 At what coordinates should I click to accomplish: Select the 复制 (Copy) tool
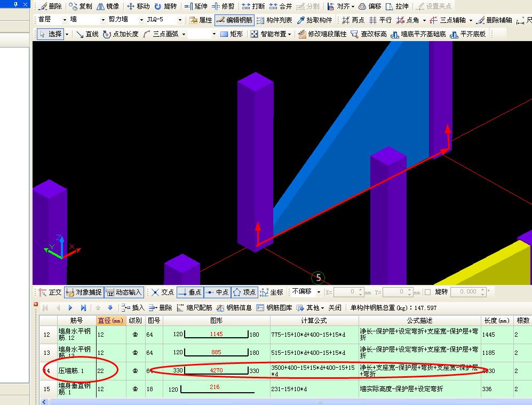[81, 6]
